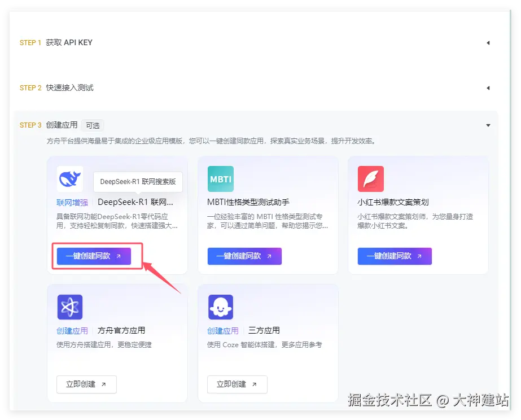Click 一键创建同款 on the MBTI card

244,256
